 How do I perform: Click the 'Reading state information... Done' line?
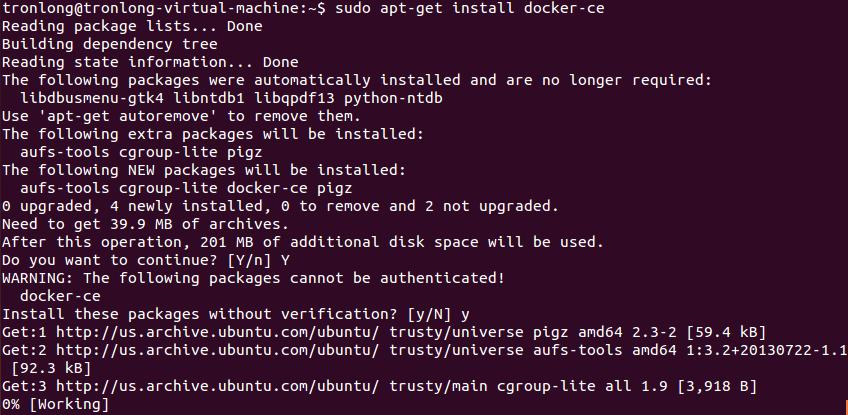pyautogui.click(x=150, y=62)
